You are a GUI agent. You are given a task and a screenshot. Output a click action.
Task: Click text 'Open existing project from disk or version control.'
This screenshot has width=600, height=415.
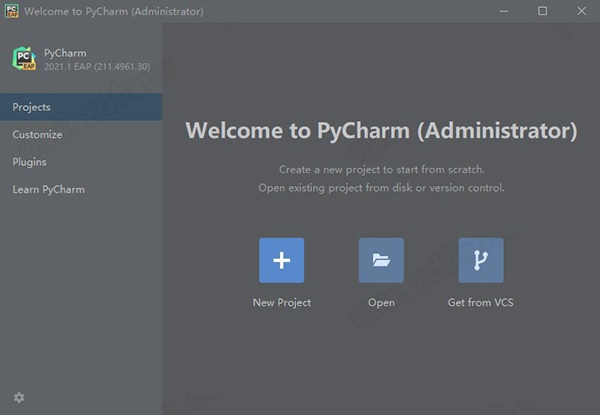(381, 188)
